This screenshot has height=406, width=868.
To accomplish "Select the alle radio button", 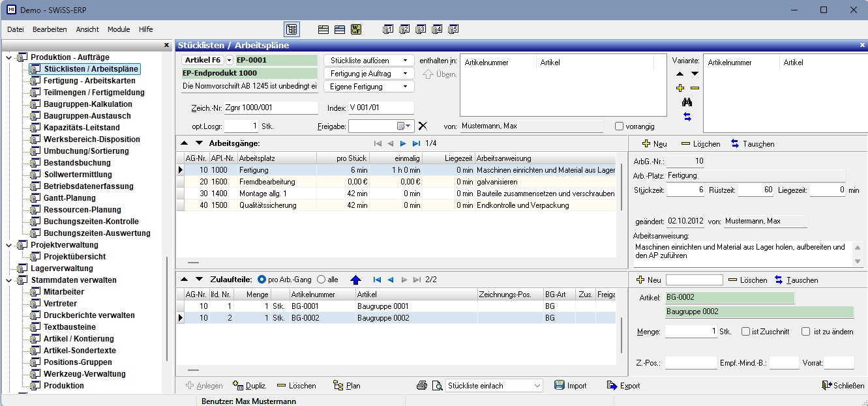I will pyautogui.click(x=321, y=280).
